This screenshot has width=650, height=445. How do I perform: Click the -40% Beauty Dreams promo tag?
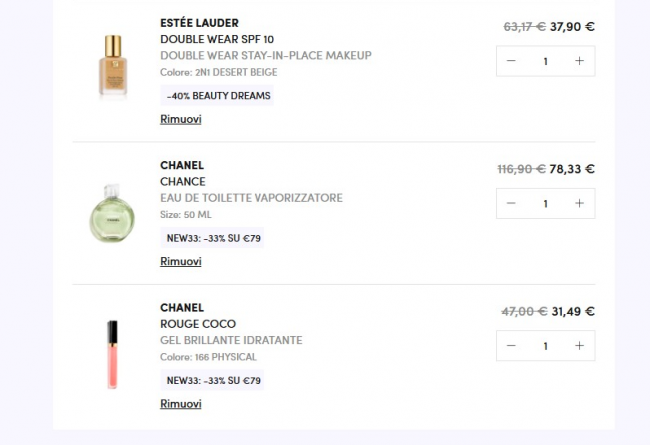[x=217, y=96]
